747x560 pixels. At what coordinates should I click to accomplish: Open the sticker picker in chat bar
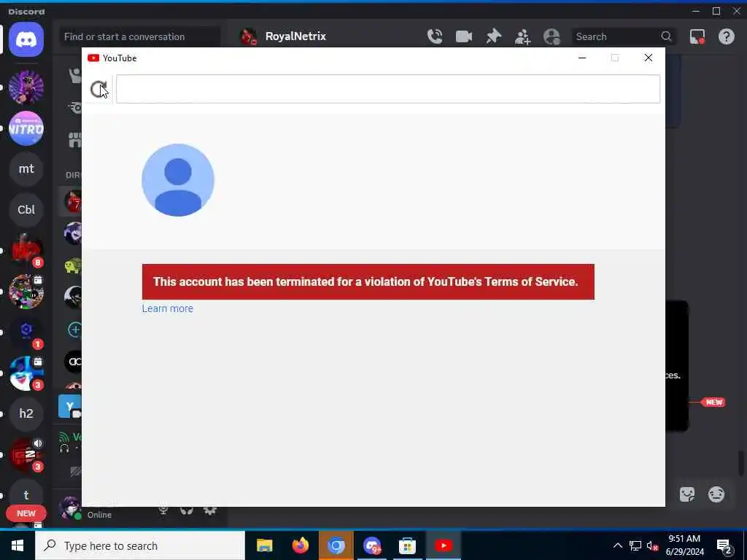(x=687, y=494)
